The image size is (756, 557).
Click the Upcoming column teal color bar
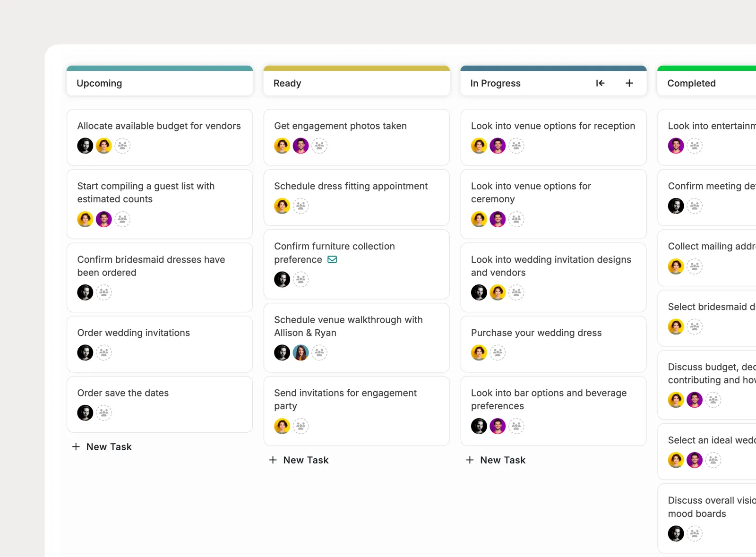coord(160,68)
